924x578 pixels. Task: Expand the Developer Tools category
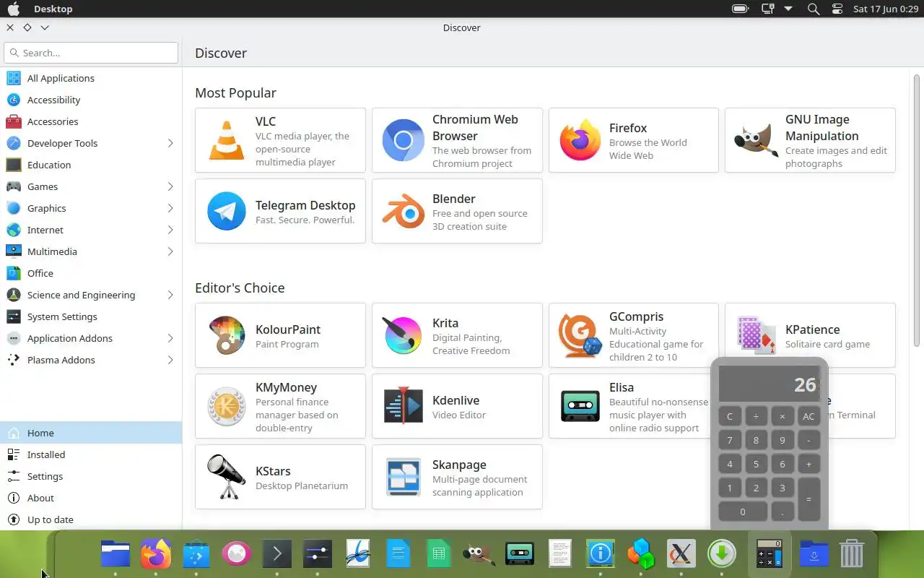click(170, 143)
